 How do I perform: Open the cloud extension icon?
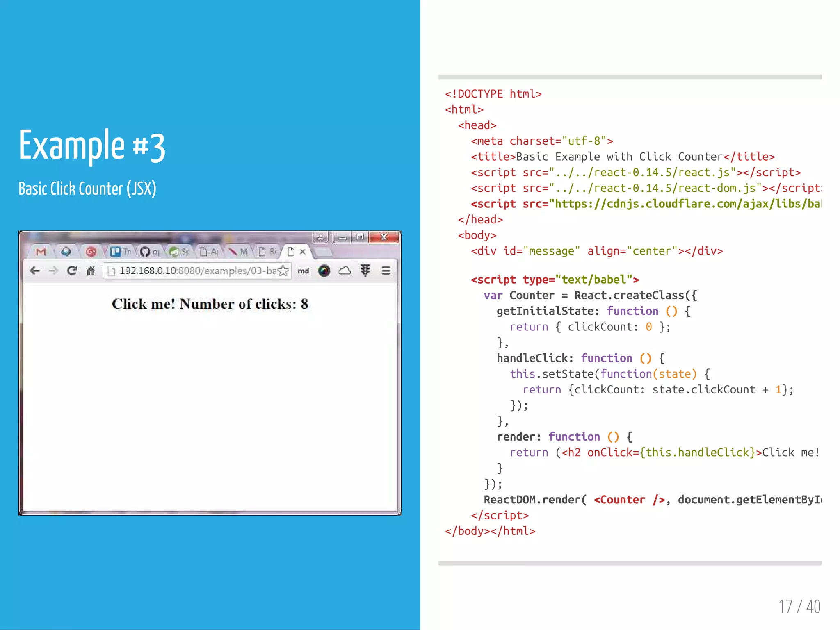tap(345, 271)
